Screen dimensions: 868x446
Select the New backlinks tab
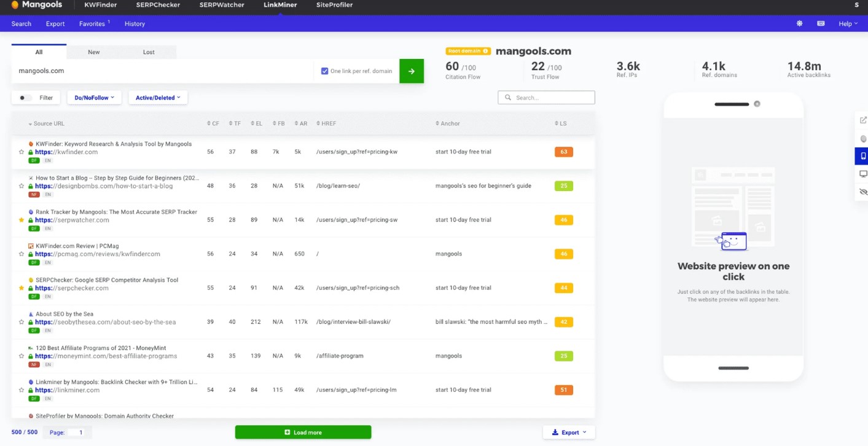tap(94, 52)
